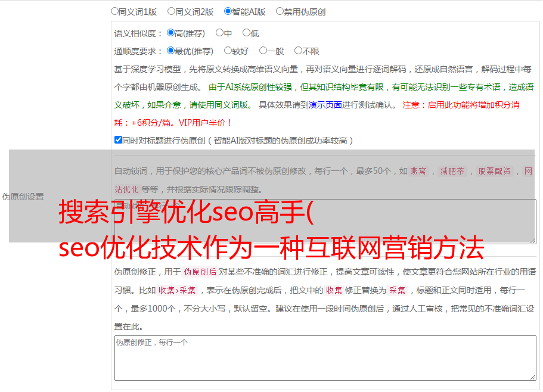Choose the 智能AI版 radio option
Image resolution: width=543 pixels, height=392 pixels.
[x=228, y=11]
